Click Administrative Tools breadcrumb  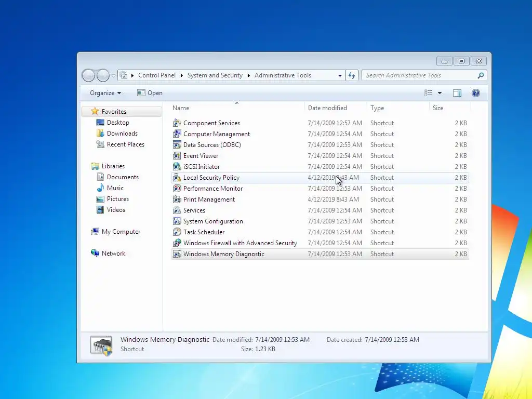coord(283,75)
